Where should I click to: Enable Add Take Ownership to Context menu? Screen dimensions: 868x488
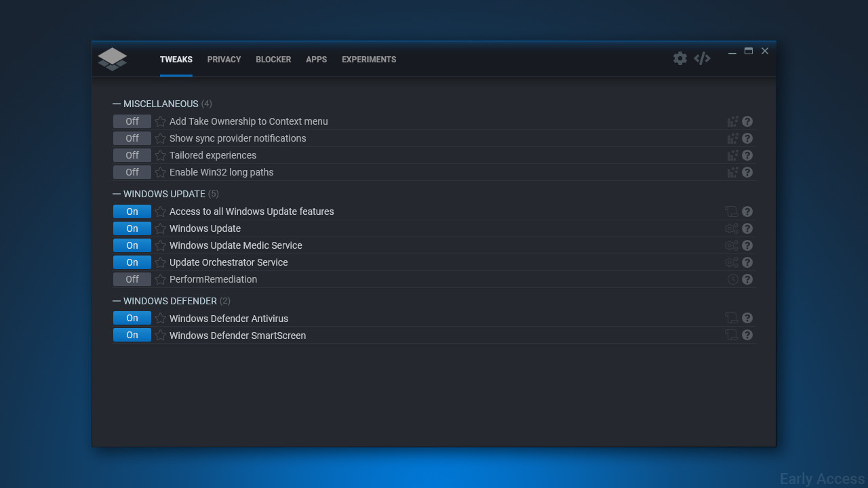pyautogui.click(x=132, y=121)
